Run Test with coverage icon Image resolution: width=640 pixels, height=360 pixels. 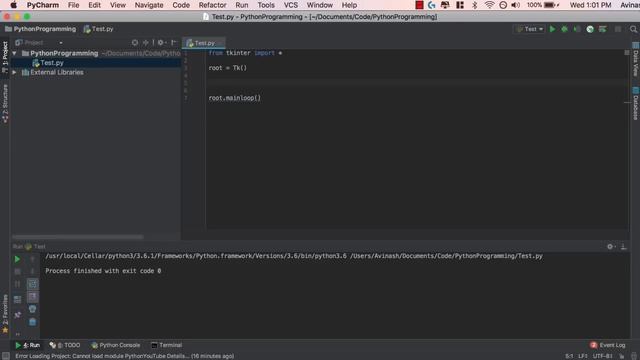[x=577, y=29]
